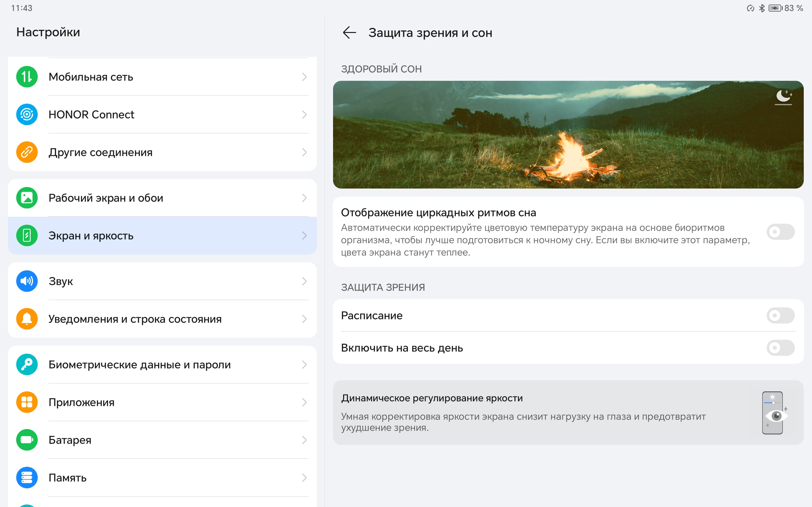
Task: Tap the campfire landscape preview image
Action: 568,134
